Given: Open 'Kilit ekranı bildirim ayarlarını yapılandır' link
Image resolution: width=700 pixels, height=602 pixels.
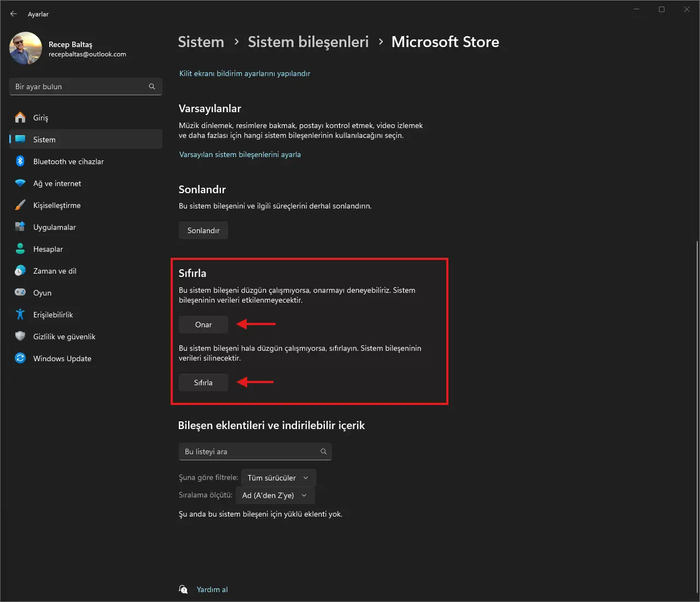Looking at the screenshot, I should (x=244, y=73).
